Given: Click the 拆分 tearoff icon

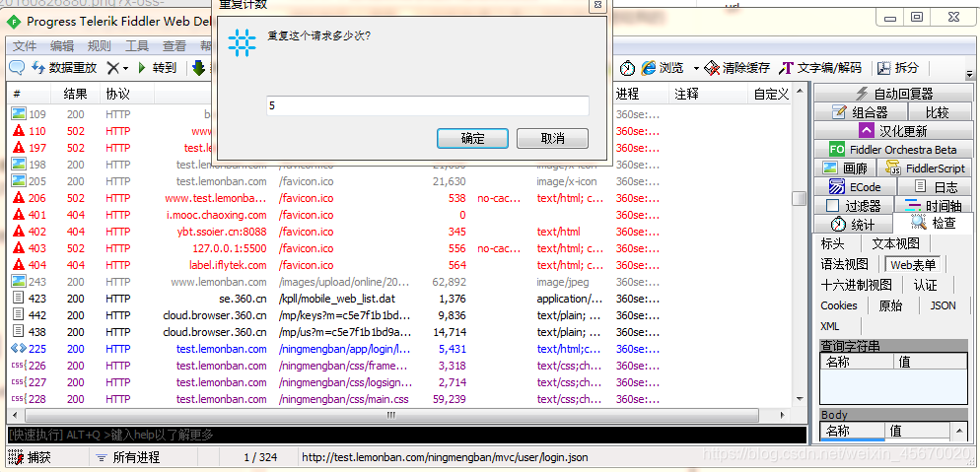Looking at the screenshot, I should (x=883, y=67).
